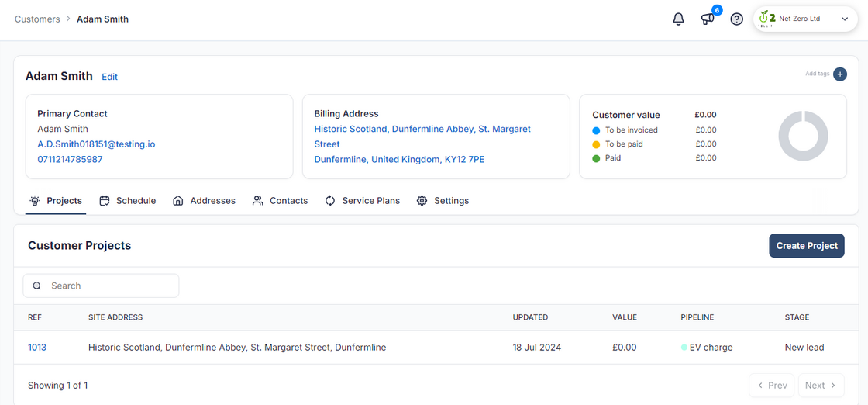The width and height of the screenshot is (868, 405).
Task: Click the help question mark icon
Action: point(737,19)
